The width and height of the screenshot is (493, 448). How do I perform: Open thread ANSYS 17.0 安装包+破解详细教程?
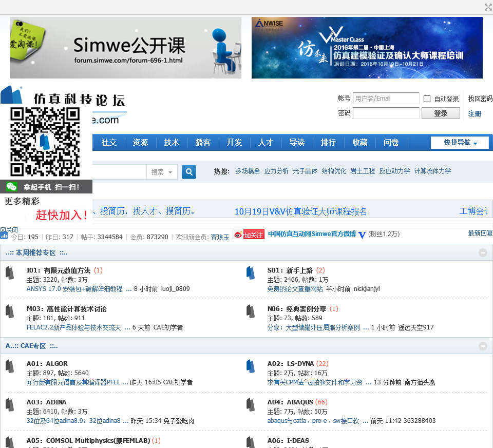point(74,289)
